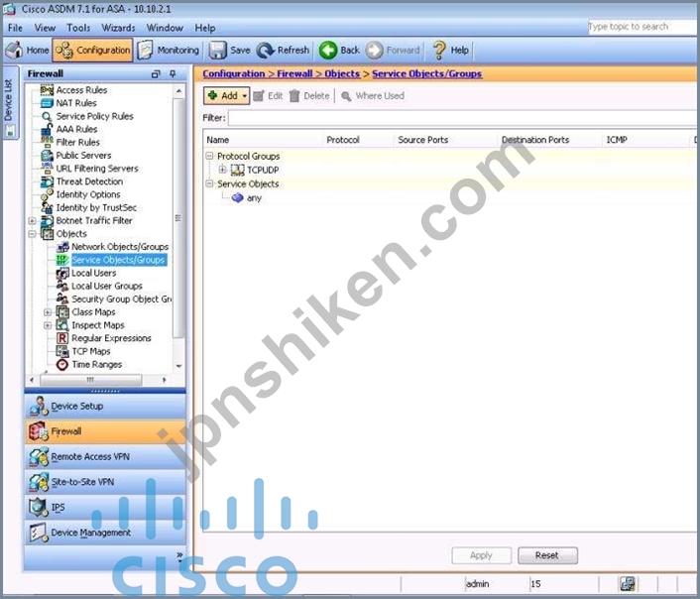Click the Save floppy disk icon
This screenshot has width=700, height=599.
(x=218, y=50)
